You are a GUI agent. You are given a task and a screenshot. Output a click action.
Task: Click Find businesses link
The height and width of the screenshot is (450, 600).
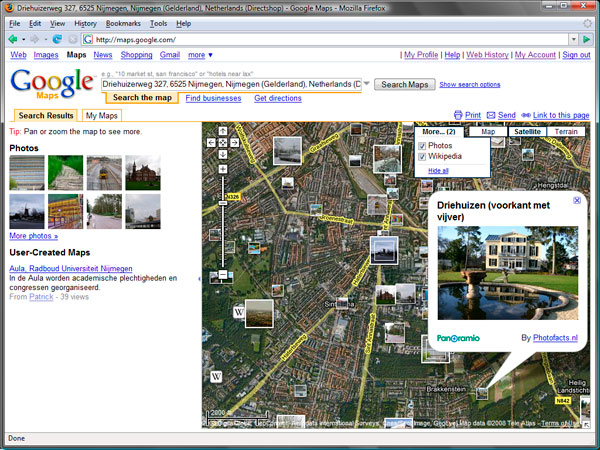coord(213,98)
